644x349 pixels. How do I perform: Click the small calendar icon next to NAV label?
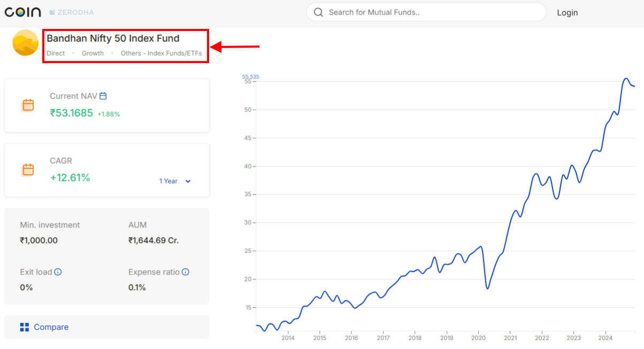pos(103,95)
